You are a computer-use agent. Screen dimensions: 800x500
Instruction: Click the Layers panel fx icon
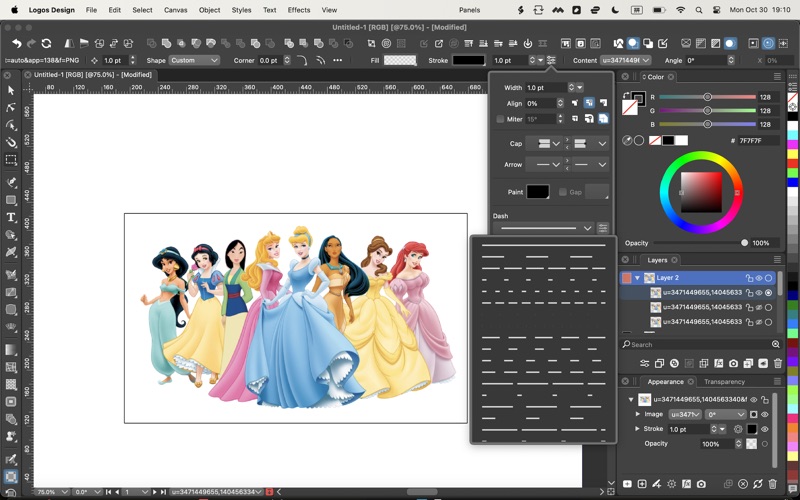click(718, 363)
